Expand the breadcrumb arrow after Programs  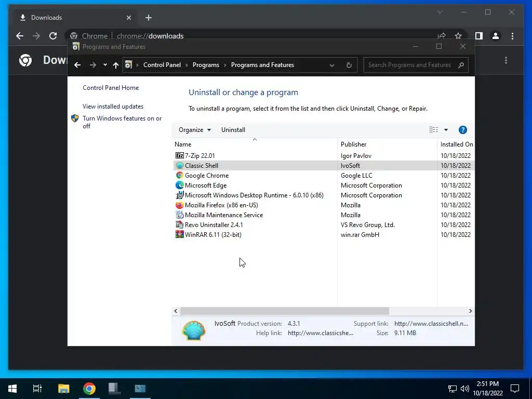(x=225, y=65)
